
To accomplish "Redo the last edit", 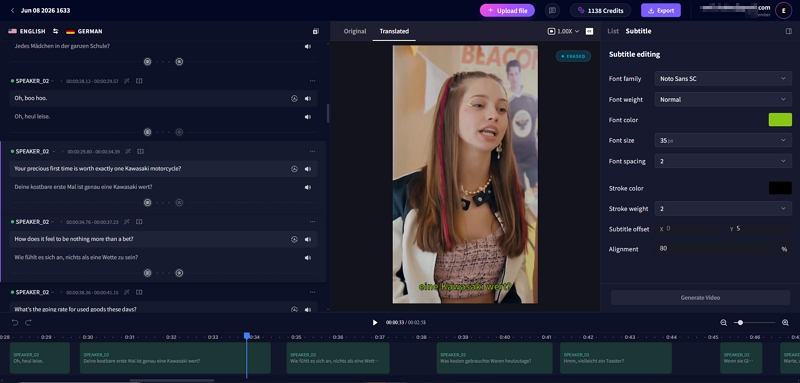I will pyautogui.click(x=29, y=322).
